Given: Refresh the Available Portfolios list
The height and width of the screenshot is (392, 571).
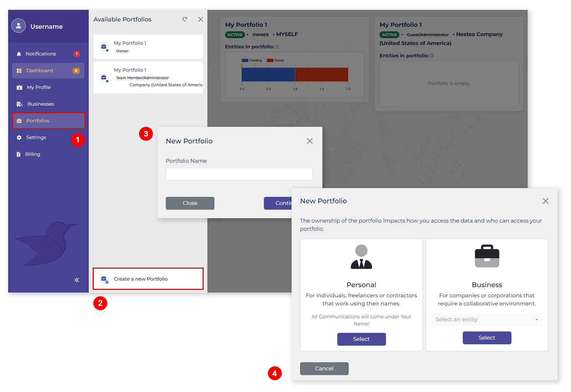Looking at the screenshot, I should tap(185, 19).
